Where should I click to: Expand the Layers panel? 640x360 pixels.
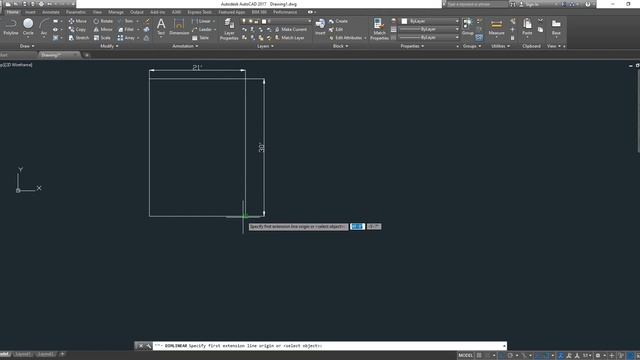click(x=265, y=46)
